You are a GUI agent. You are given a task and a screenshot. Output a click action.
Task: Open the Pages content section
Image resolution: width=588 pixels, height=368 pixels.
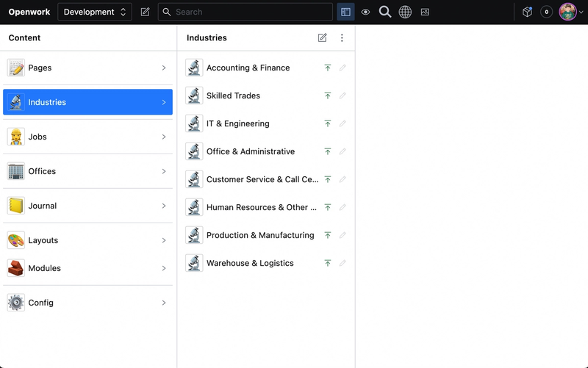[87, 68]
